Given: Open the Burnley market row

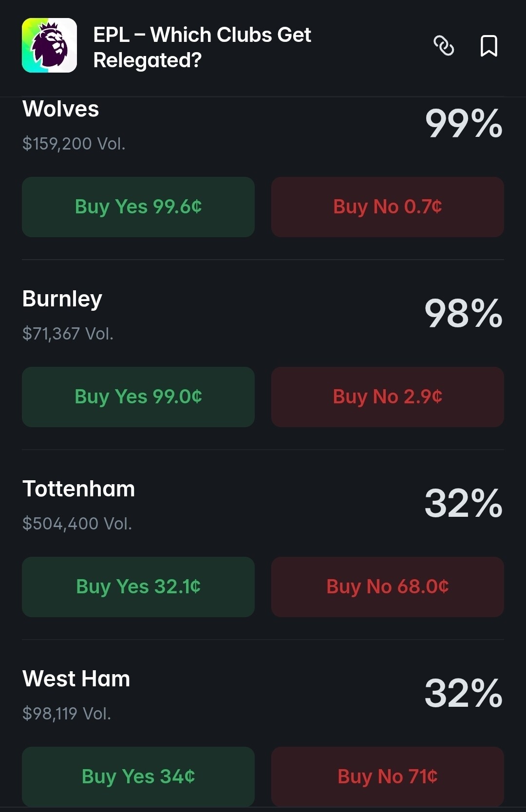Looking at the screenshot, I should click(62, 299).
